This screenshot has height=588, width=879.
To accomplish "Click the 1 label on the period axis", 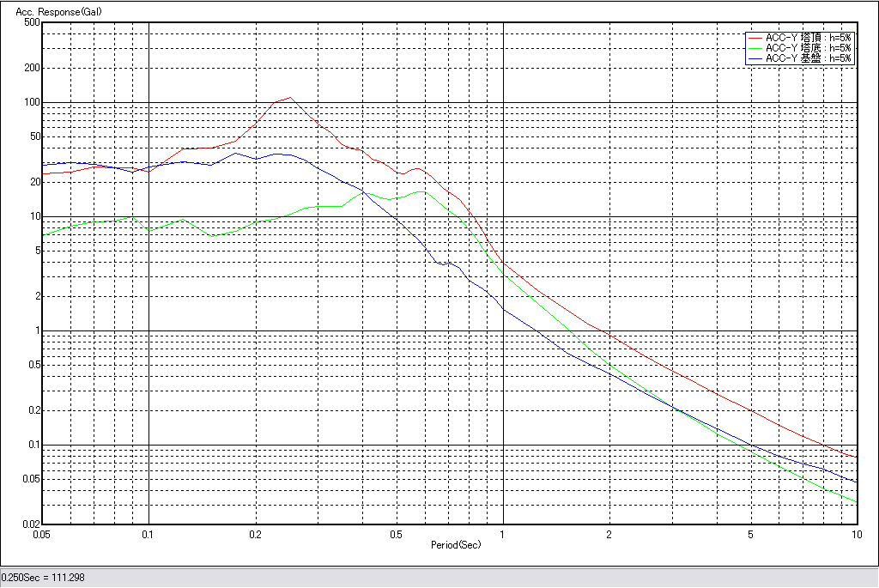I will point(502,534).
